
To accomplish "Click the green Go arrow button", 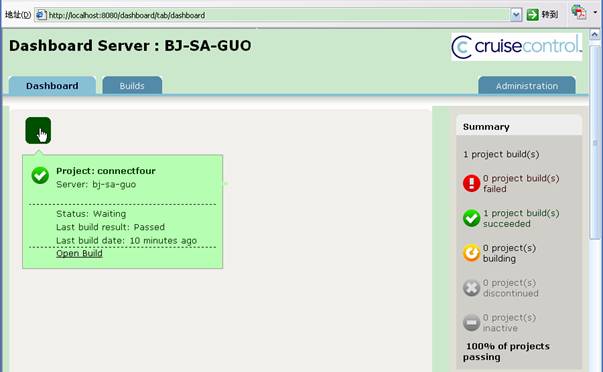I will tap(532, 15).
